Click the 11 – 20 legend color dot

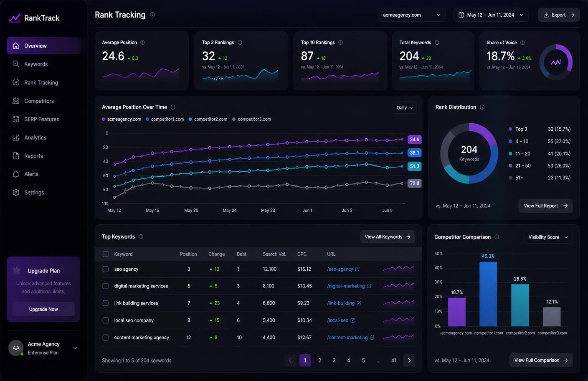tap(510, 153)
